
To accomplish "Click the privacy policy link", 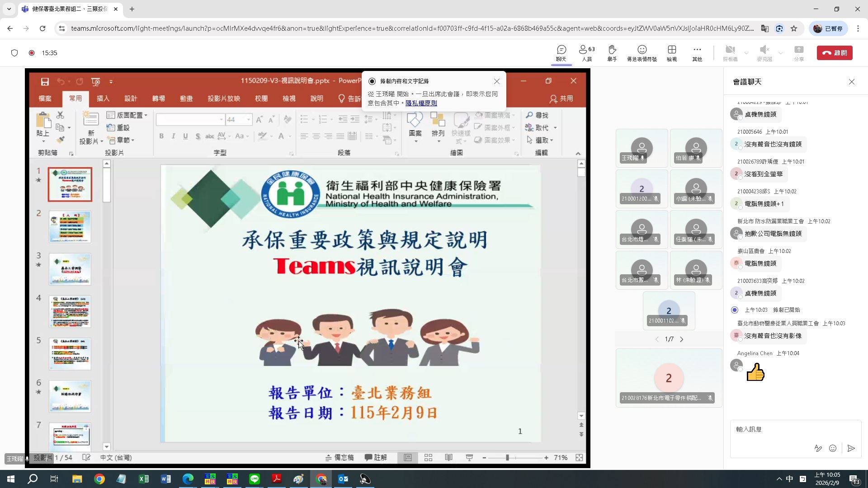I will coord(421,103).
